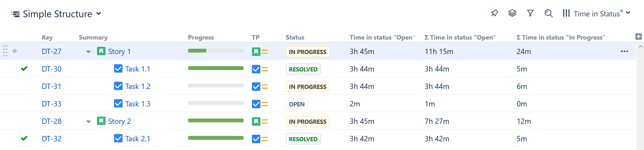Viewport: 644px width, 150px height.
Task: Open issue link DT-31
Action: pyautogui.click(x=51, y=86)
